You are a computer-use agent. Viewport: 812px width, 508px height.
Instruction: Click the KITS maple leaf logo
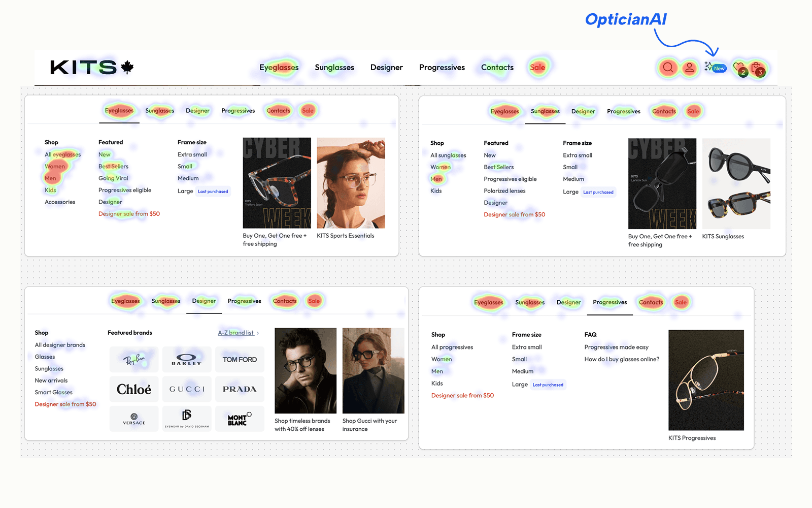pyautogui.click(x=92, y=67)
